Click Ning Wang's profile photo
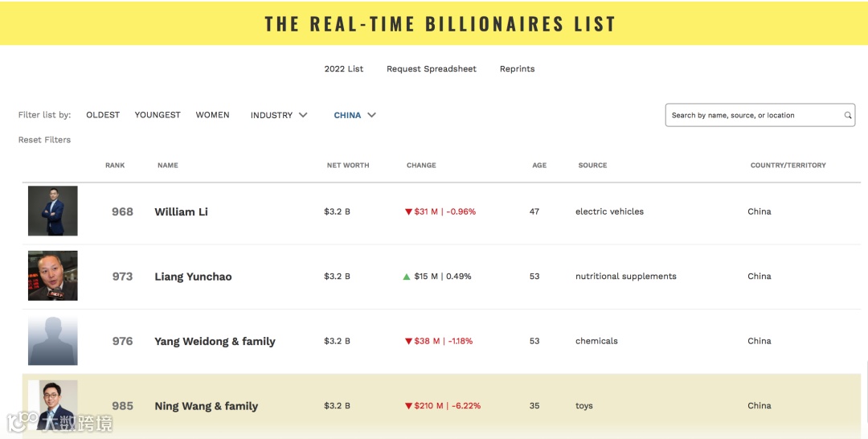 [53, 404]
